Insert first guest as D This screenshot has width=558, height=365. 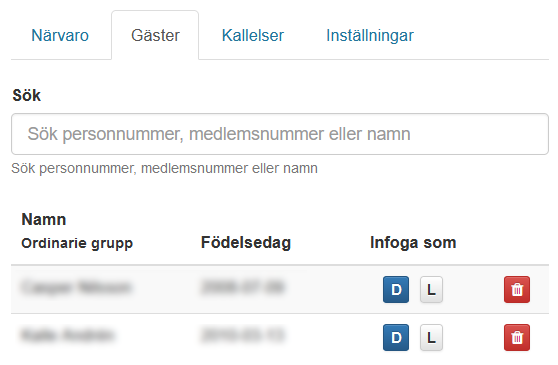click(x=396, y=289)
